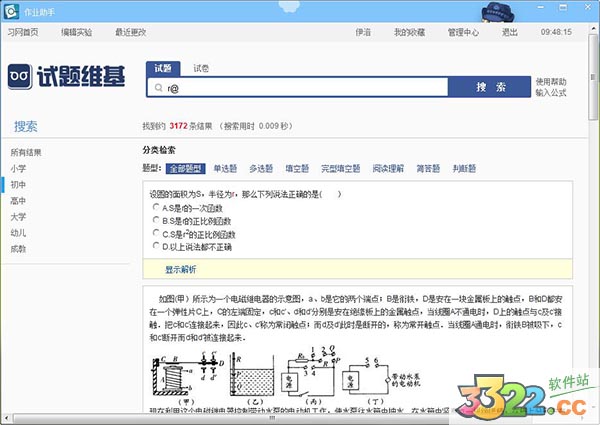Click 退出 to log out
The image size is (600, 425).
pos(510,32)
